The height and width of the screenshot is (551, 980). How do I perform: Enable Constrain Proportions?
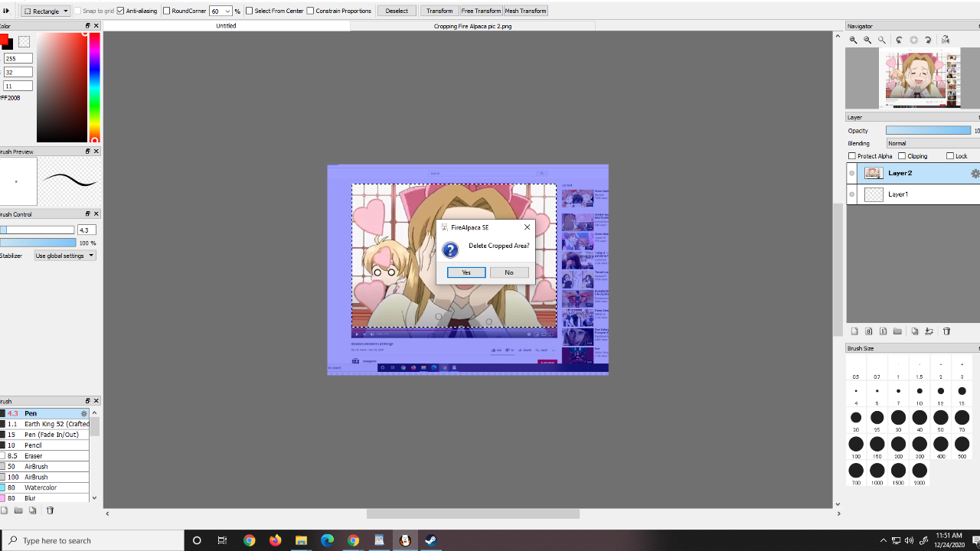click(x=310, y=11)
